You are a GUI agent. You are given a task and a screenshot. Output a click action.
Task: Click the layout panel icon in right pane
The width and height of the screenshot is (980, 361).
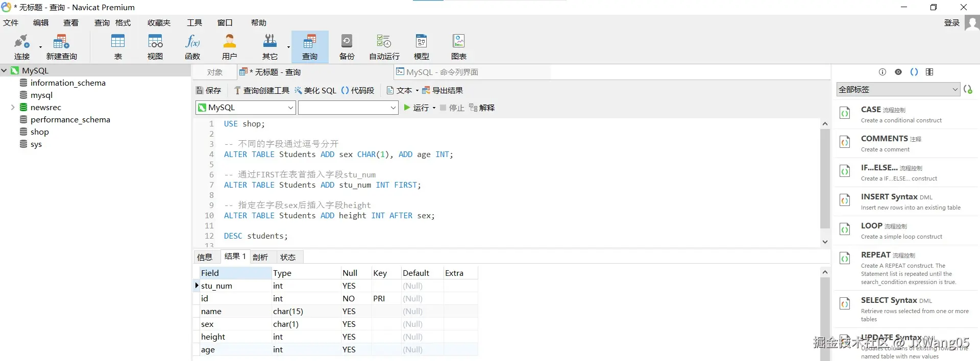click(x=929, y=72)
